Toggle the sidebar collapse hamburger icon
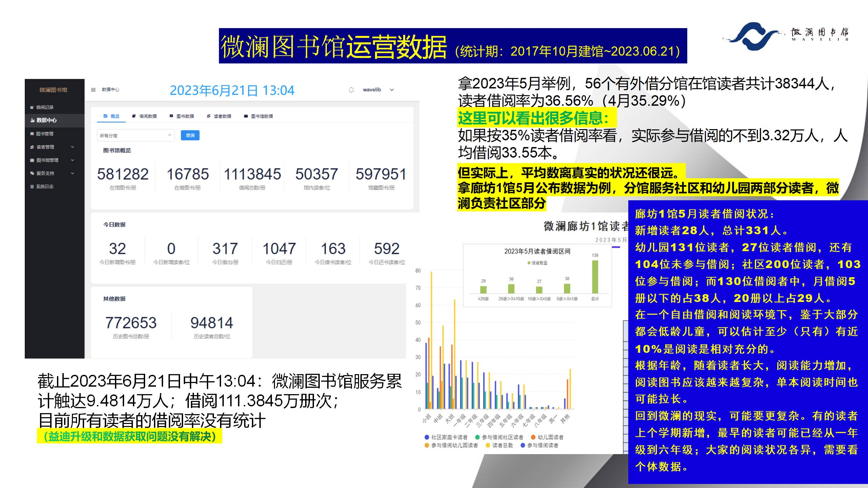This screenshot has height=488, width=868. tap(93, 90)
